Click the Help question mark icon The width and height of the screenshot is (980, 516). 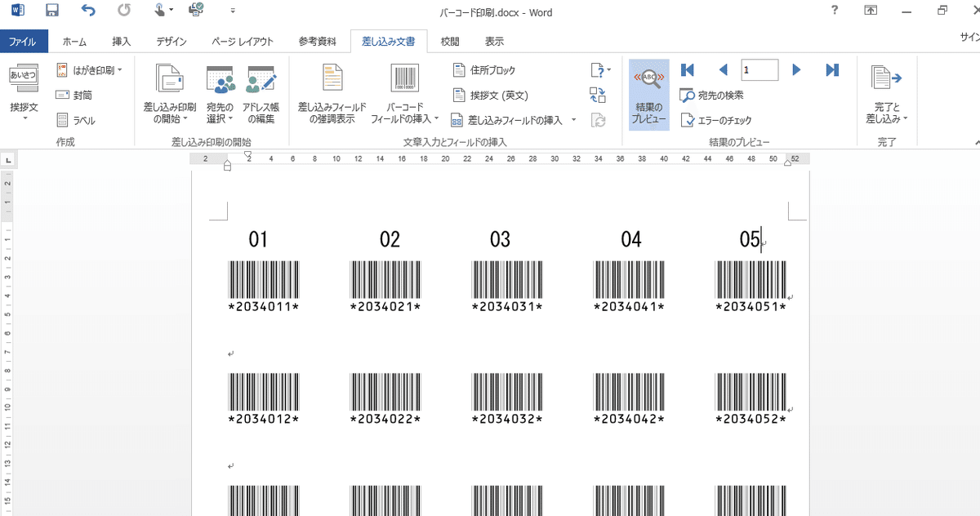tap(834, 11)
